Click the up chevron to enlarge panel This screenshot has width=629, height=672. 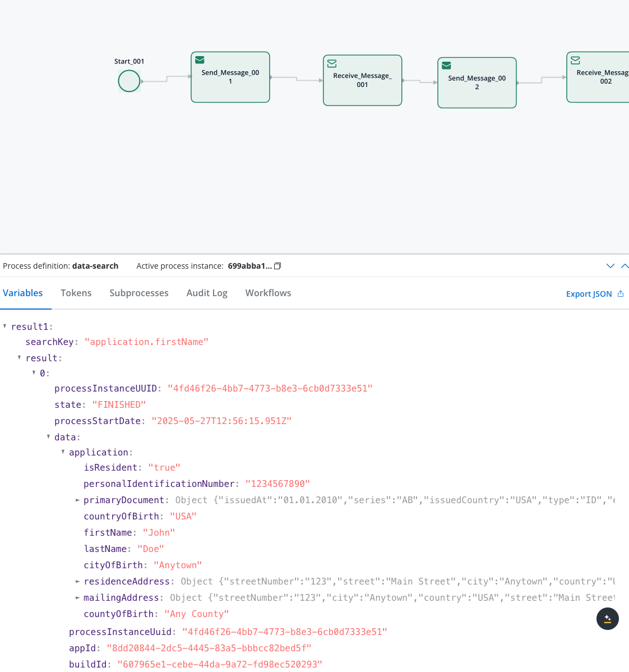pos(625,266)
